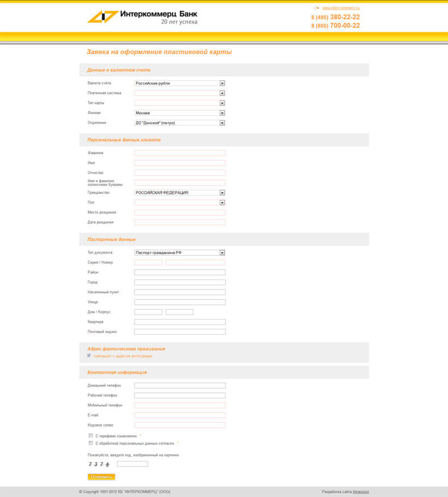This screenshot has height=497, width=448.
Task: Focus the Фамилия input field
Action: pos(180,153)
